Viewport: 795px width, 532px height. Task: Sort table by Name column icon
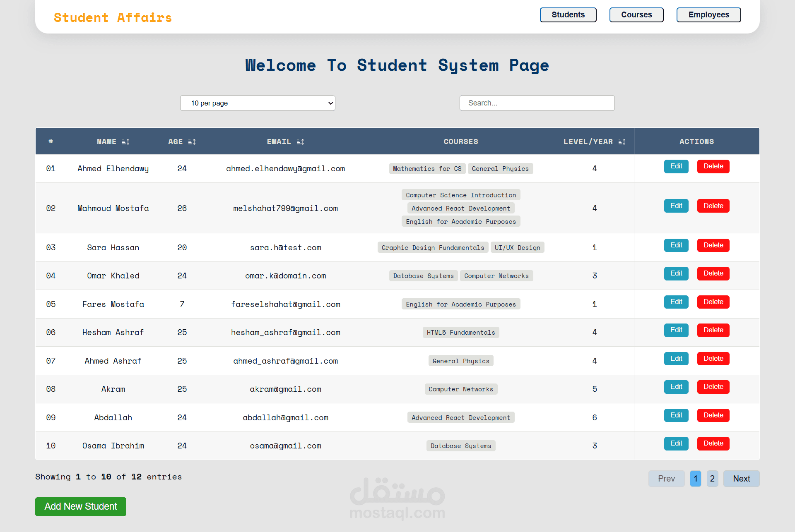[126, 142]
